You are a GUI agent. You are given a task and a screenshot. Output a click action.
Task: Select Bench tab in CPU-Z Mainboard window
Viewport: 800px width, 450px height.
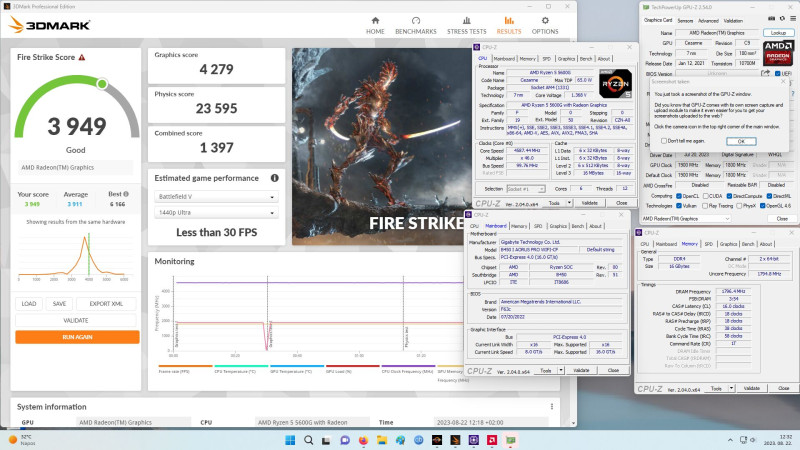[578, 226]
